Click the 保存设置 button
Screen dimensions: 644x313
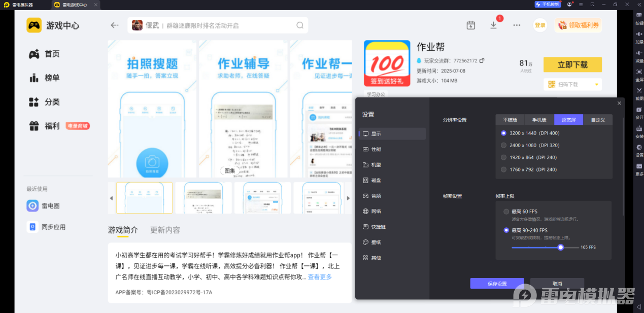pos(496,284)
